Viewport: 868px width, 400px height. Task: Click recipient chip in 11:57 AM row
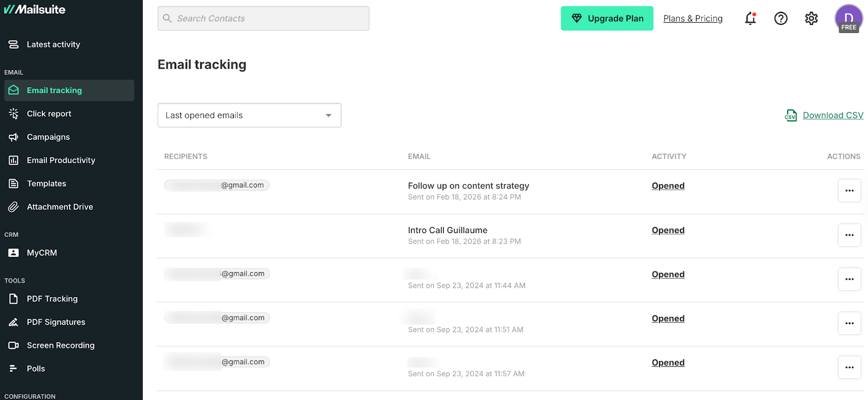coord(217,362)
